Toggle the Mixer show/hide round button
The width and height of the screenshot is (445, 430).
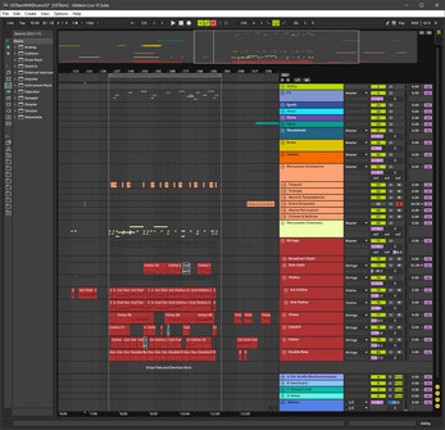click(437, 400)
